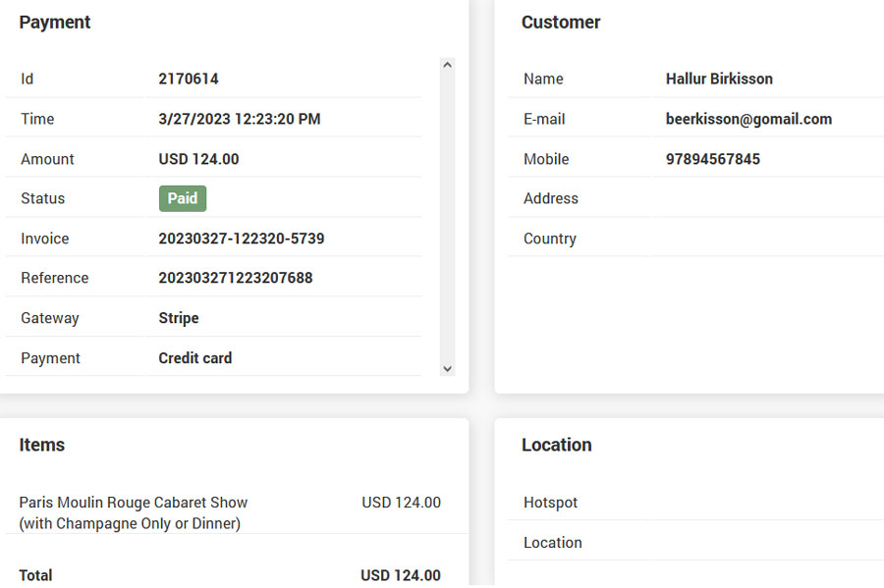Click the Credit card payment value
The height and width of the screenshot is (588, 884).
(x=195, y=358)
